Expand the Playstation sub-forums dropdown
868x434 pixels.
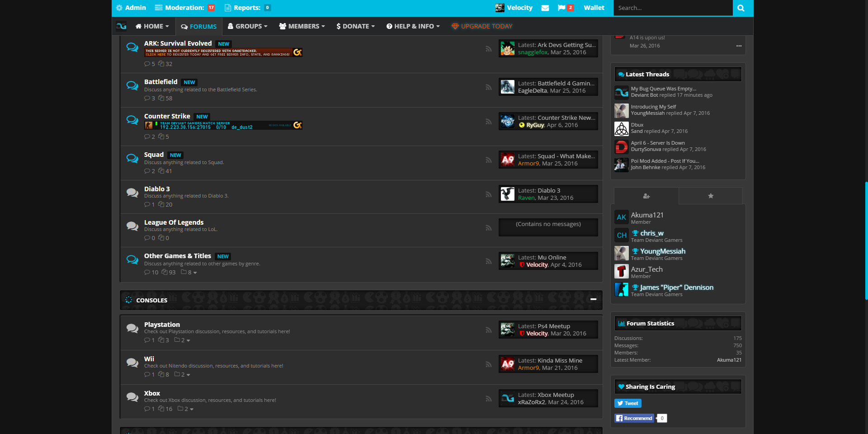pos(183,340)
